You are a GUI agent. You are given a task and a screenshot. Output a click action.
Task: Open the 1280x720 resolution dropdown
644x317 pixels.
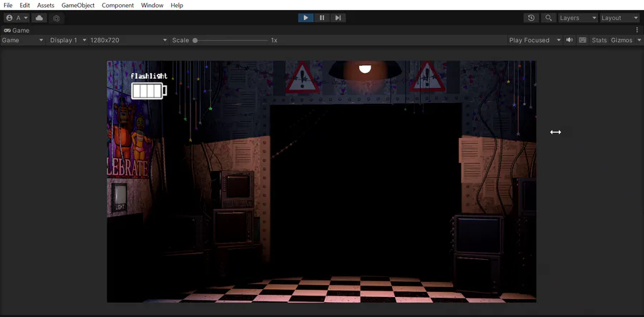pos(129,40)
